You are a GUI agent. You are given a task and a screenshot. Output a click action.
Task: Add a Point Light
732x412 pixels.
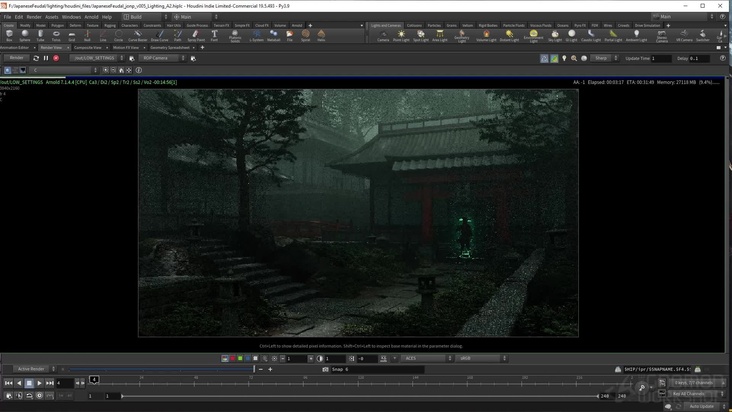401,35
